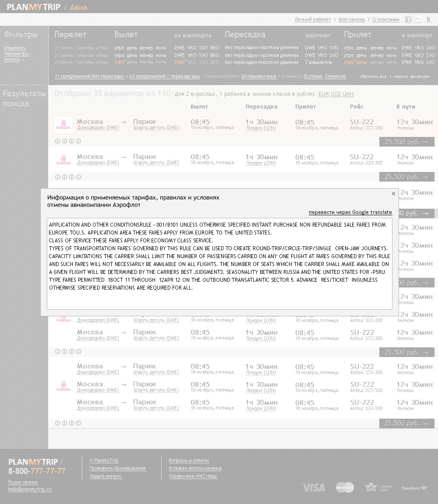Image resolution: width=438 pixels, height=504 pixels.
Task: Toggle 'утро' departure filter in first row
Action: tap(119, 48)
